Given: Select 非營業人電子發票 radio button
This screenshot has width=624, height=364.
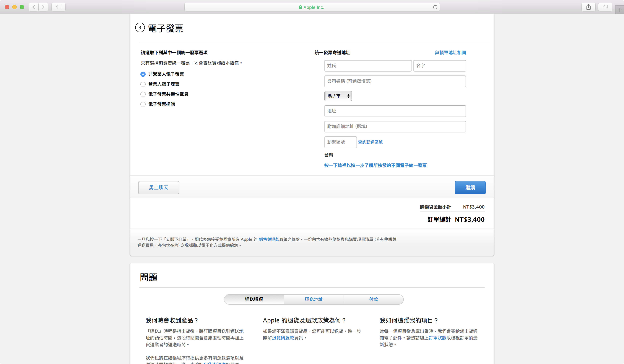Looking at the screenshot, I should 143,74.
